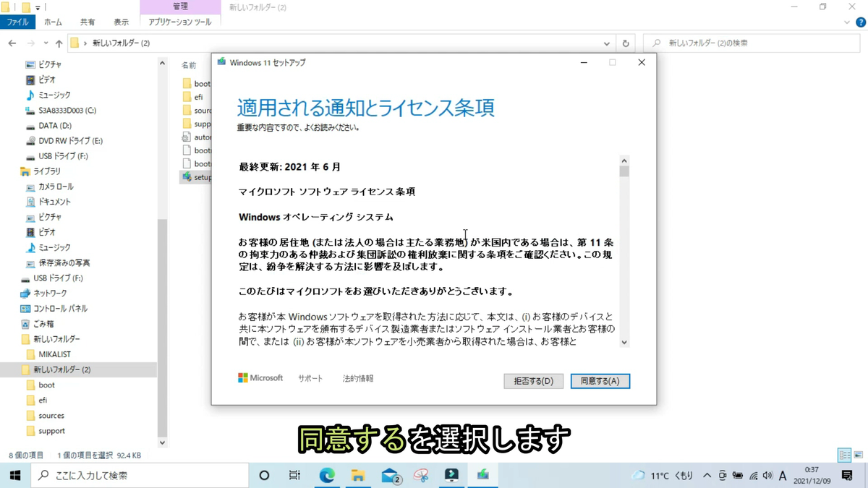
Task: Click the up one level arrow
Action: click(x=59, y=43)
